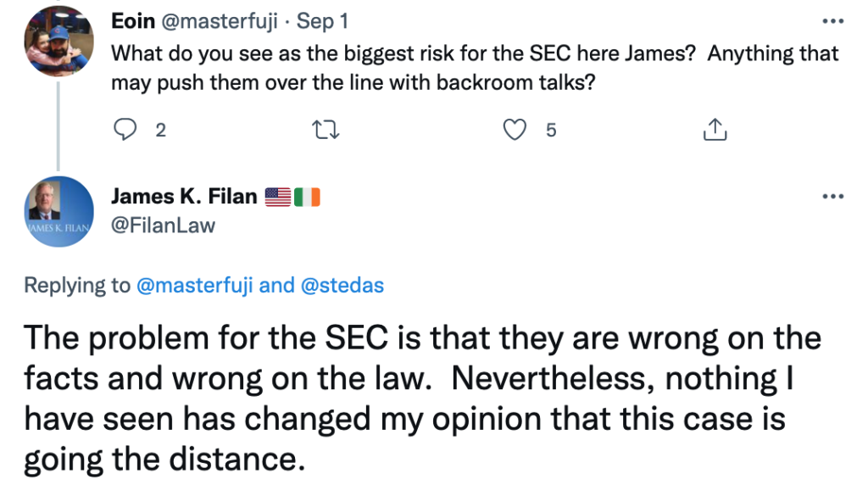
Task: Click the like count of 5
Action: [551, 130]
